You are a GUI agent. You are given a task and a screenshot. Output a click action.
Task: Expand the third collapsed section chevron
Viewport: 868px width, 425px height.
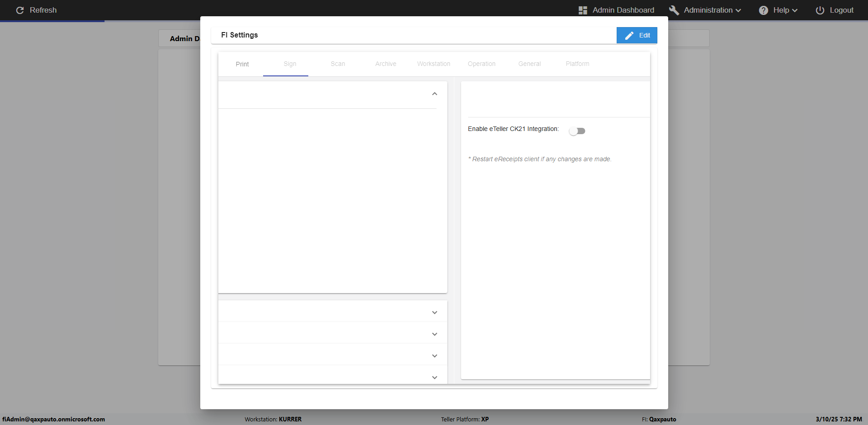434,356
